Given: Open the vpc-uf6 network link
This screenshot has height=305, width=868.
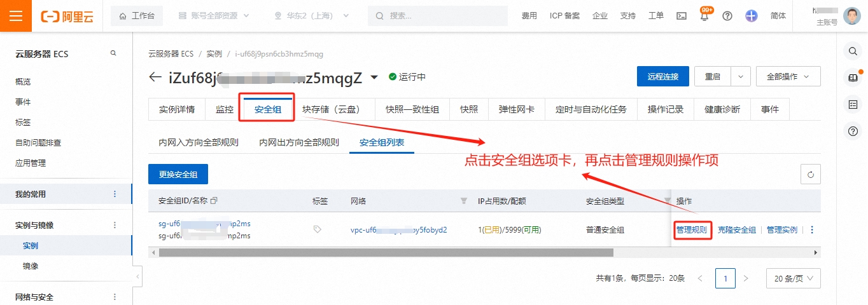Looking at the screenshot, I should (399, 230).
